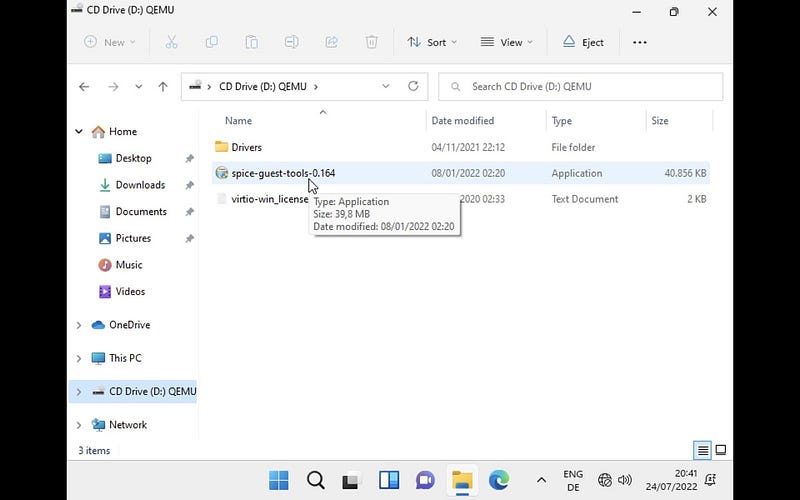The image size is (800, 500).
Task: Expand the This PC tree node
Action: 79,358
